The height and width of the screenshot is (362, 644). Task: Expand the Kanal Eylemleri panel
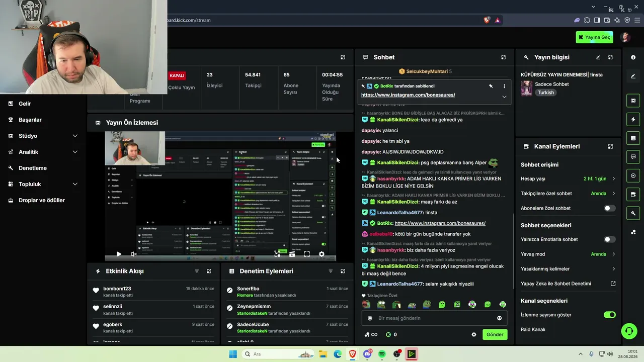point(610,146)
